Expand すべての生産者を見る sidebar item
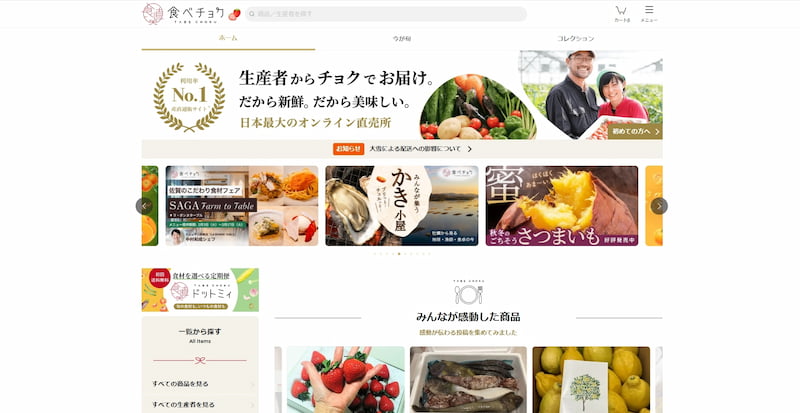The width and height of the screenshot is (800, 413). coord(200,404)
